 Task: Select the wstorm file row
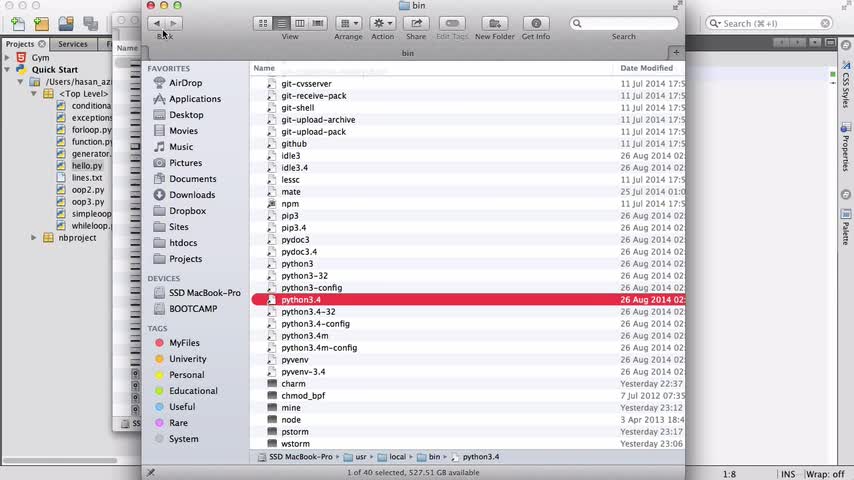click(467, 443)
